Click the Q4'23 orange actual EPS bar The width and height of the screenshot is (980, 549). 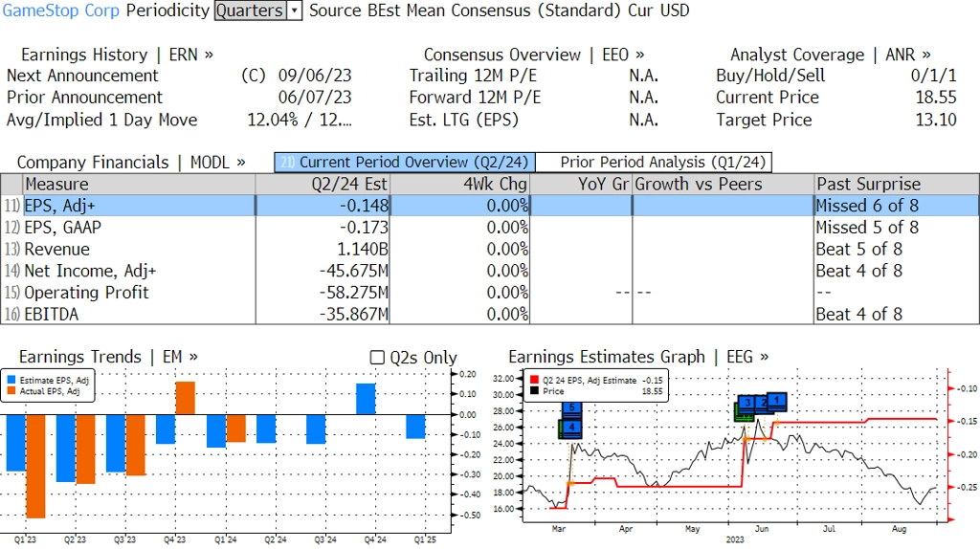tap(185, 398)
